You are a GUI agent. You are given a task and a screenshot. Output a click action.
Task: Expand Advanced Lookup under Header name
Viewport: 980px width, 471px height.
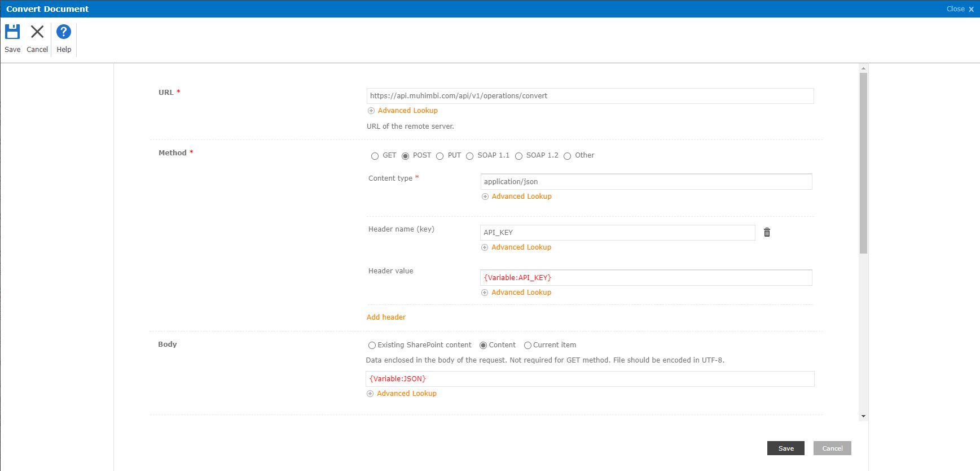(521, 247)
